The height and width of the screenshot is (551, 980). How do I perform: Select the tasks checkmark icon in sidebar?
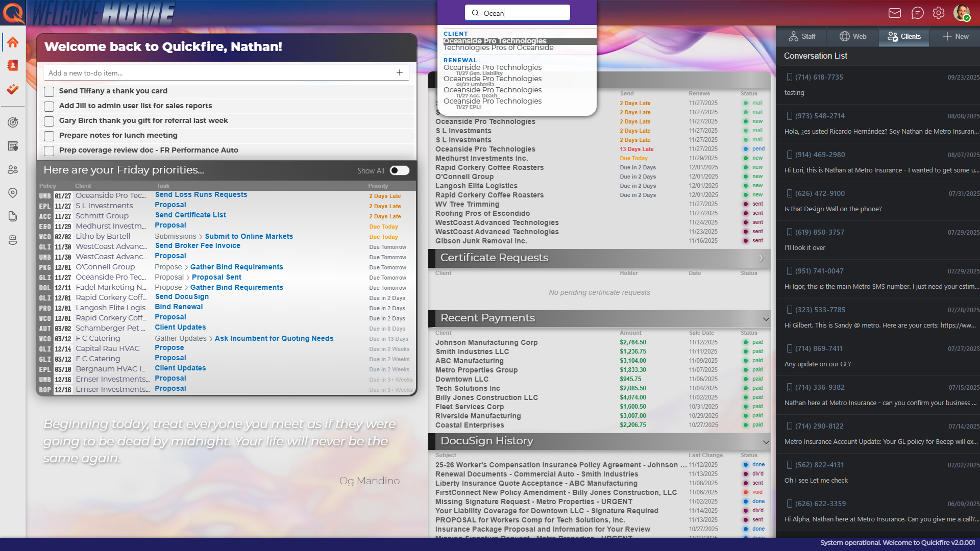[x=13, y=89]
